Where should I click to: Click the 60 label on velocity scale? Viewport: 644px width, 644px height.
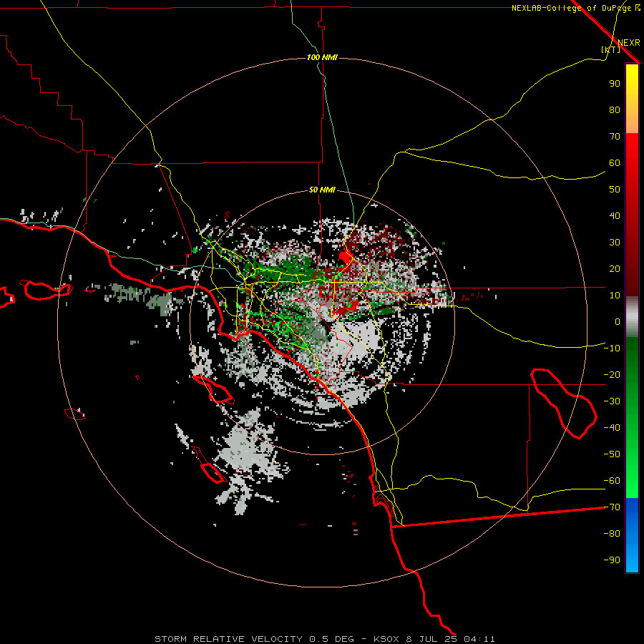tap(615, 162)
